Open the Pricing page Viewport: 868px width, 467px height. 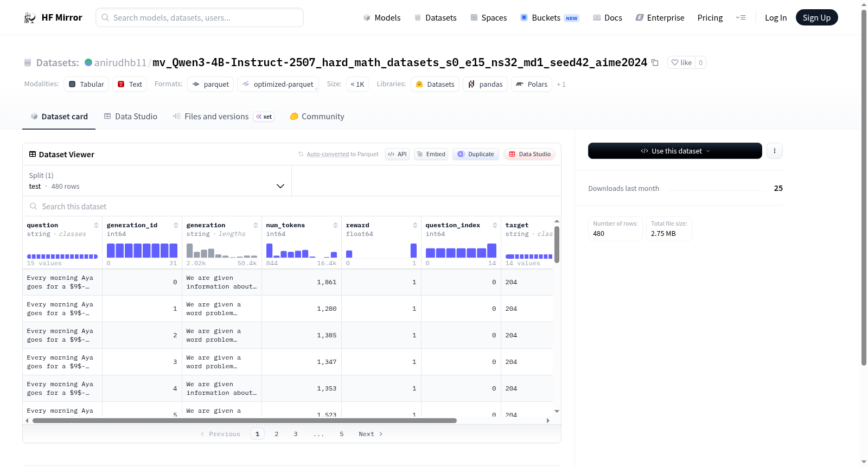[710, 18]
